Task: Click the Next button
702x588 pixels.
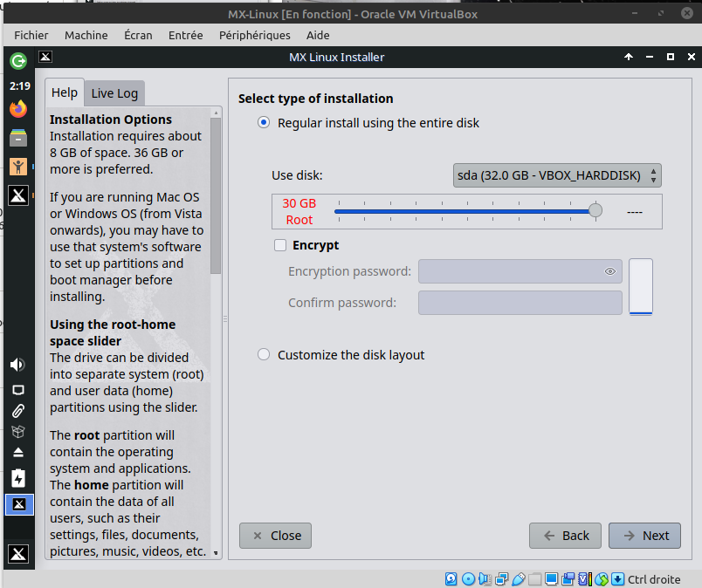Action: 645,536
